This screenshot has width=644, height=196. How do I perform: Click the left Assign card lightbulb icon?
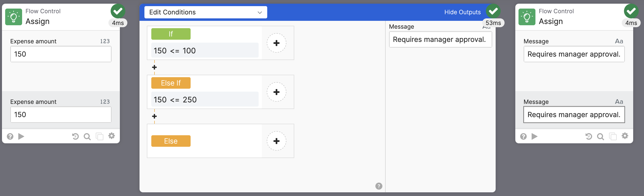pos(14,17)
